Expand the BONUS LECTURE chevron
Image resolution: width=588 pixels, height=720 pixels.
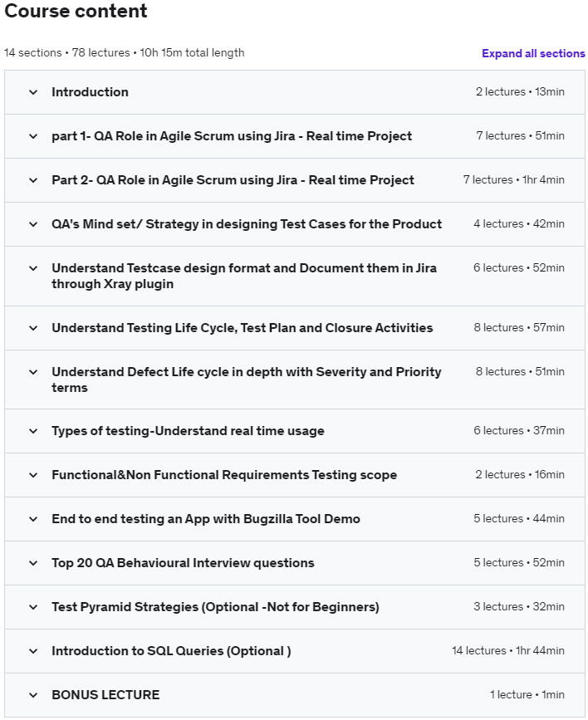tap(33, 695)
